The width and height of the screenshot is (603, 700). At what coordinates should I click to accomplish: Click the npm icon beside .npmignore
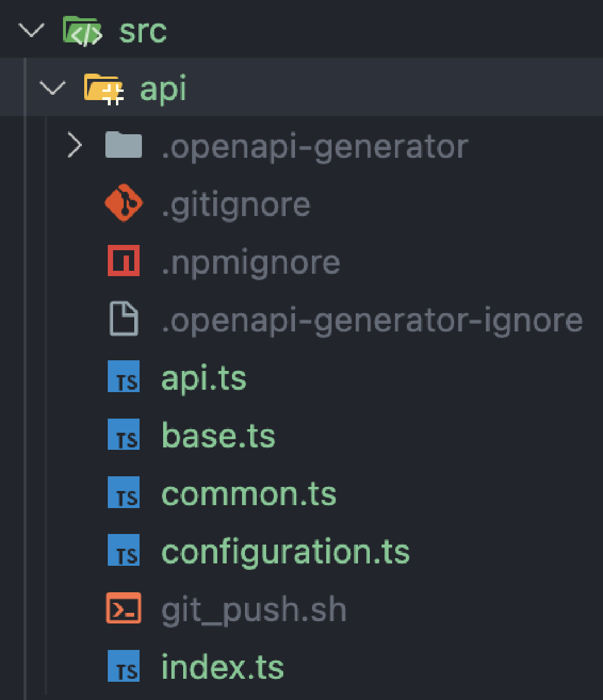(x=124, y=261)
